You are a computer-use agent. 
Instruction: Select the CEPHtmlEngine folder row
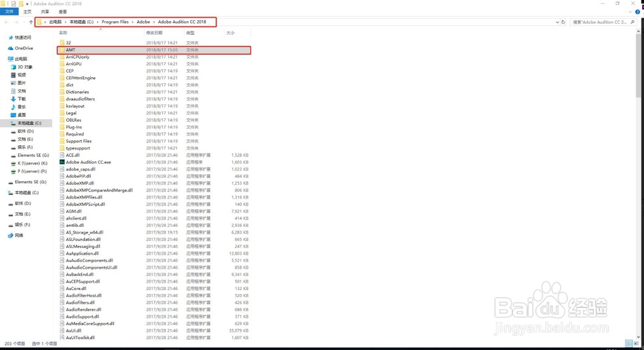point(154,78)
